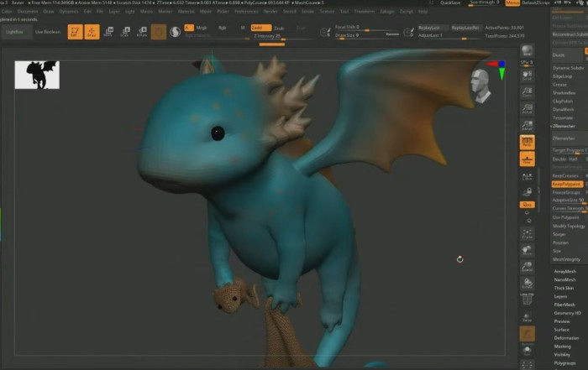Viewport: 588px width, 370px height.
Task: Select the Scale transform icon
Action: tap(125, 32)
